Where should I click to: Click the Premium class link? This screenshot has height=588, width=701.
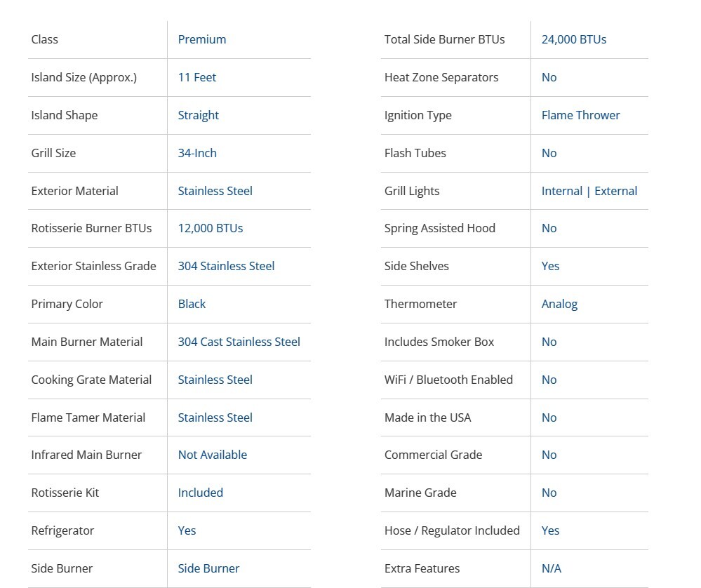(202, 39)
